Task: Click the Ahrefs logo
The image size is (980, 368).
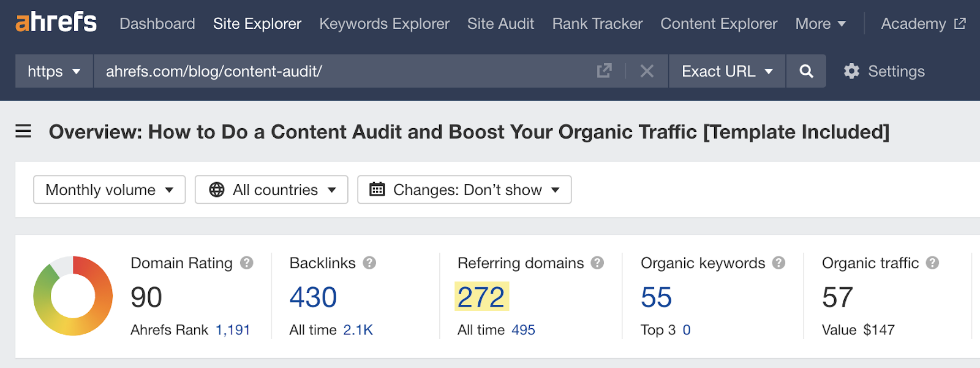Action: point(56,23)
